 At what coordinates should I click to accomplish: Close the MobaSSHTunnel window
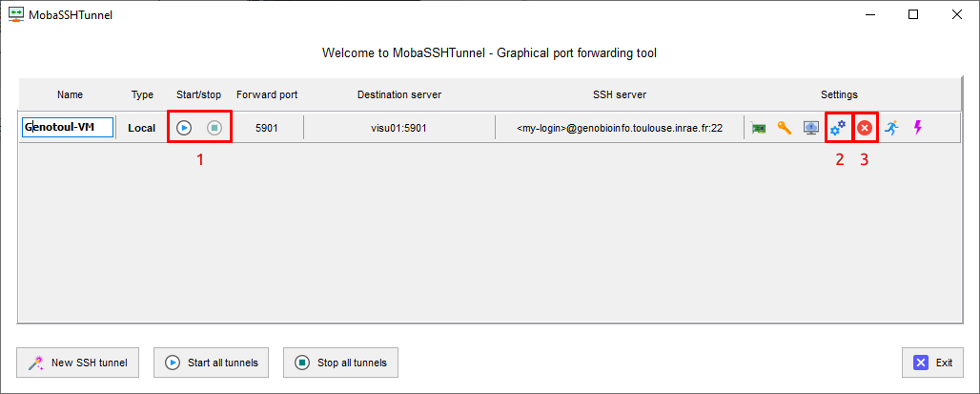tap(957, 15)
